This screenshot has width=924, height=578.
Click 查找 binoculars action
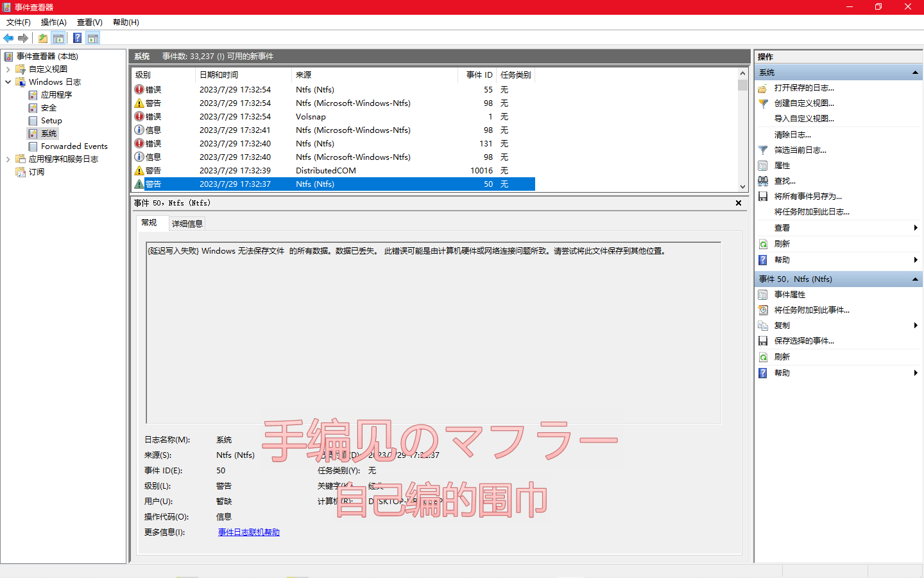[x=785, y=181]
